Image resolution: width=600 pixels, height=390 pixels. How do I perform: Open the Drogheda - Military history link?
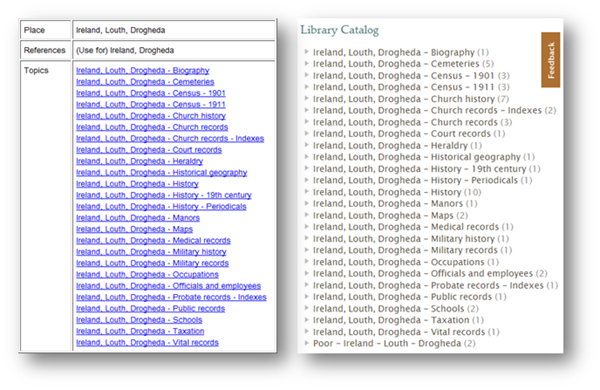point(151,252)
